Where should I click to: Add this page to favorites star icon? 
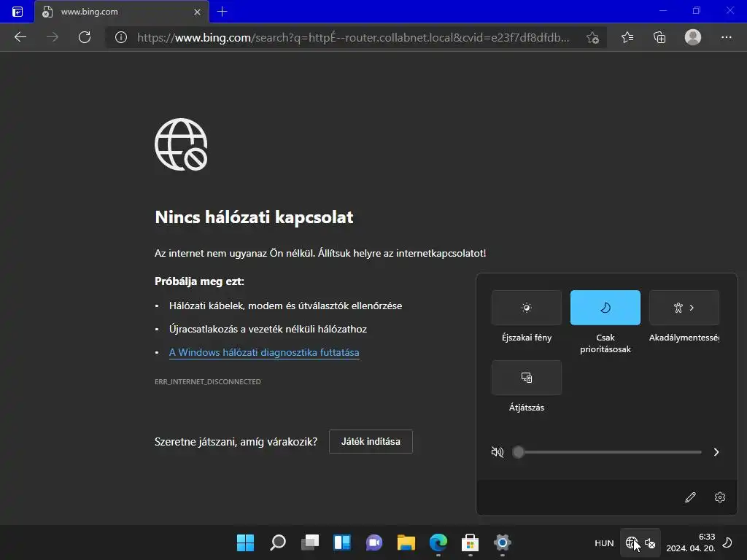(592, 38)
